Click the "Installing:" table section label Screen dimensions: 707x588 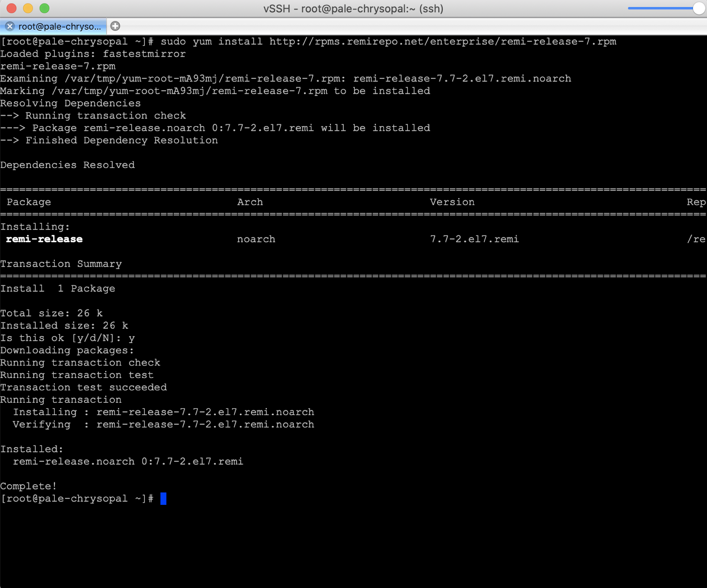point(35,227)
